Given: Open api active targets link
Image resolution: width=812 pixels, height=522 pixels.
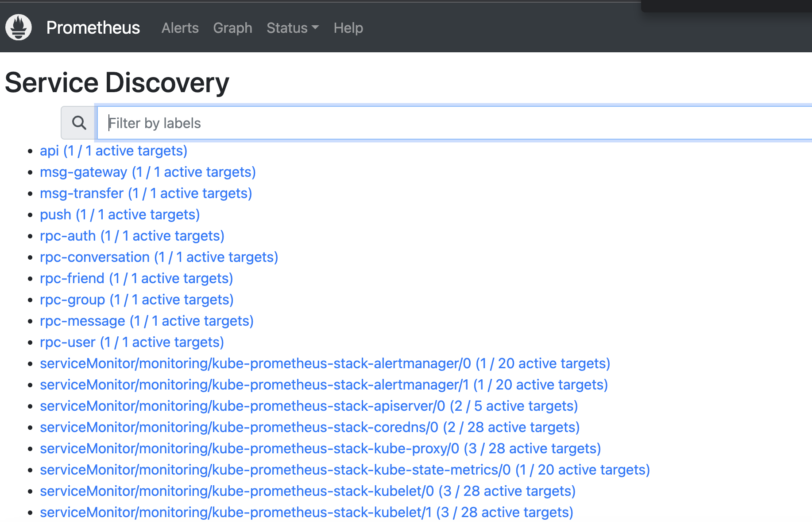Looking at the screenshot, I should coord(113,151).
